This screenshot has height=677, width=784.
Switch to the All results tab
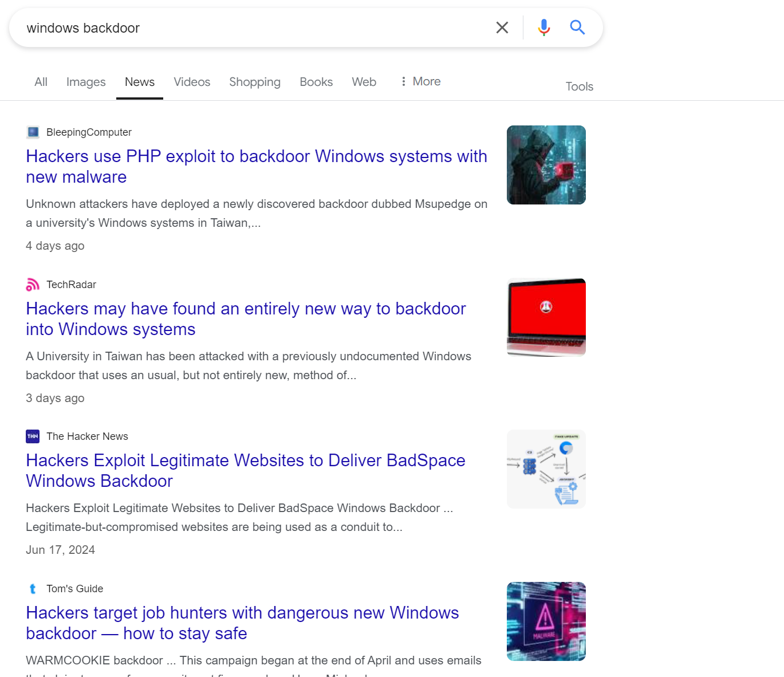(x=41, y=82)
